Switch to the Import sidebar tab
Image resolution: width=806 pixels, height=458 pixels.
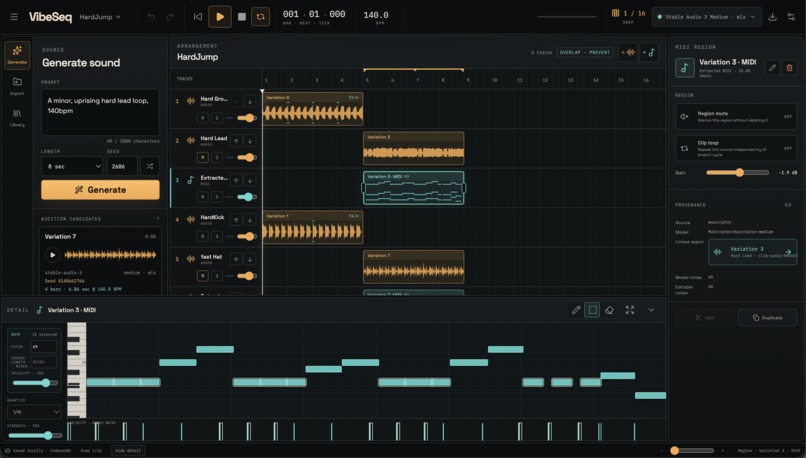(x=17, y=86)
